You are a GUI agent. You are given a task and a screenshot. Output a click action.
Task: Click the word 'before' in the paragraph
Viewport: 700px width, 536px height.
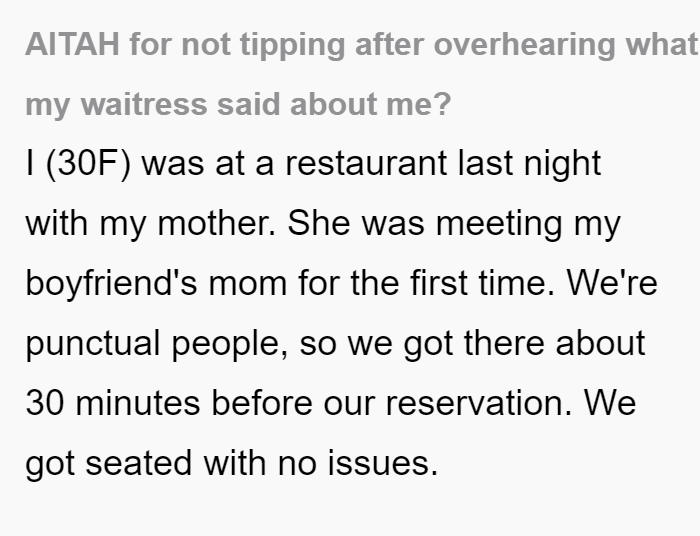[262, 403]
